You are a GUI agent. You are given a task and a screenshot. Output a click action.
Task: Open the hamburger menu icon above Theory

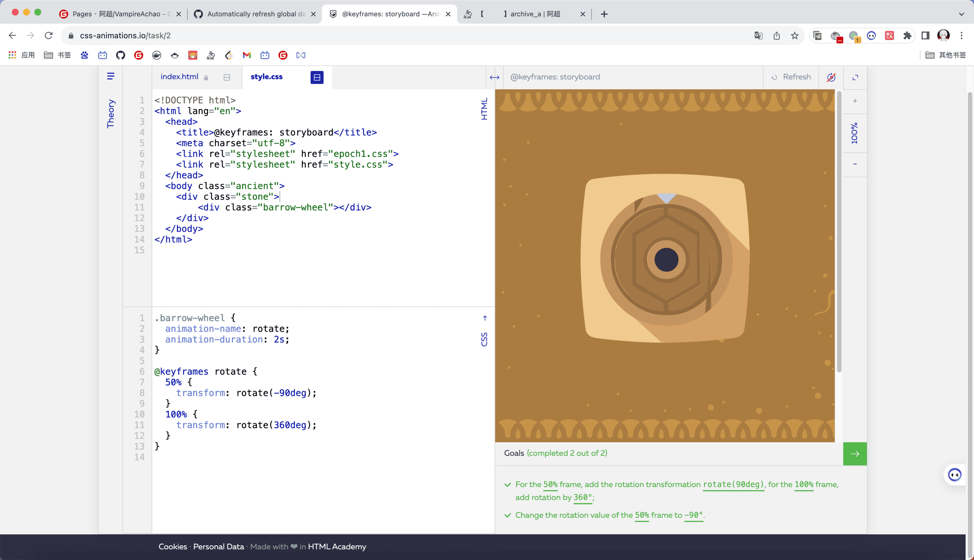point(111,76)
